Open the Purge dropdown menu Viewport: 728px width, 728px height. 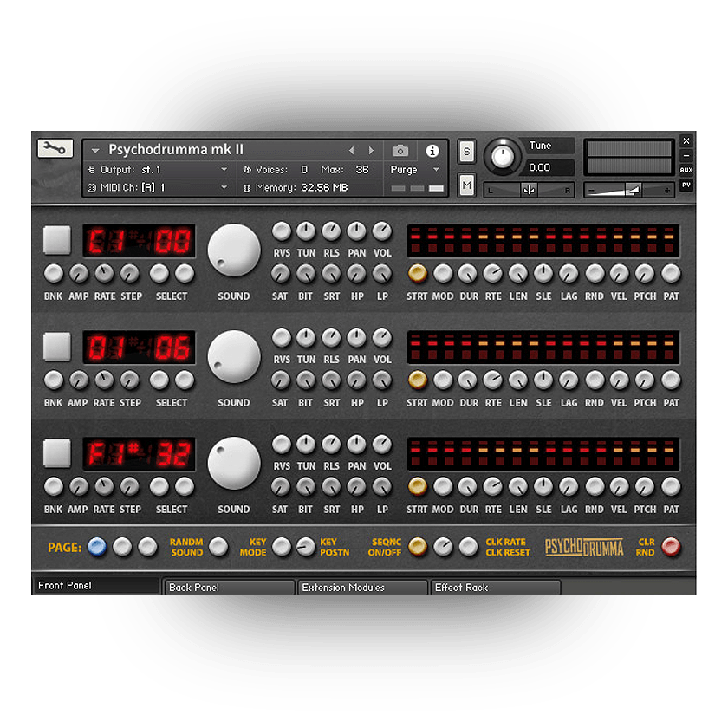414,170
